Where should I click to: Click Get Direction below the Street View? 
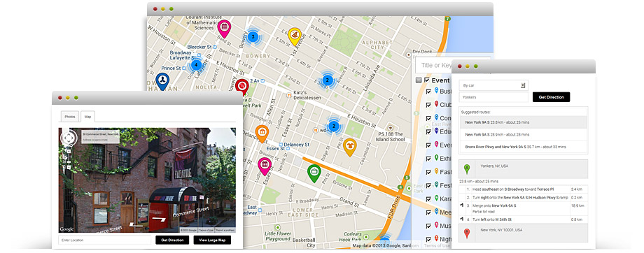point(172,240)
